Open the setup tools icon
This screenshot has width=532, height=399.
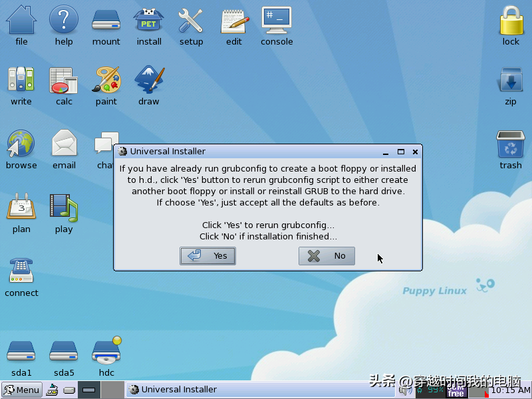(x=191, y=21)
